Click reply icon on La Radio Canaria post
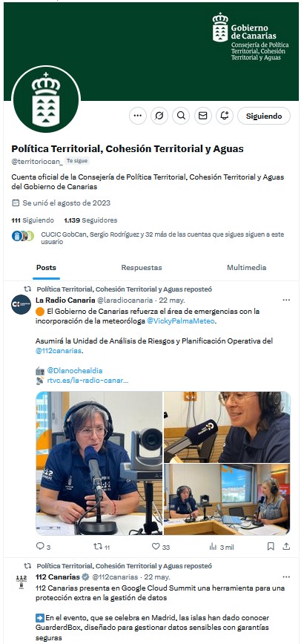 tap(40, 546)
